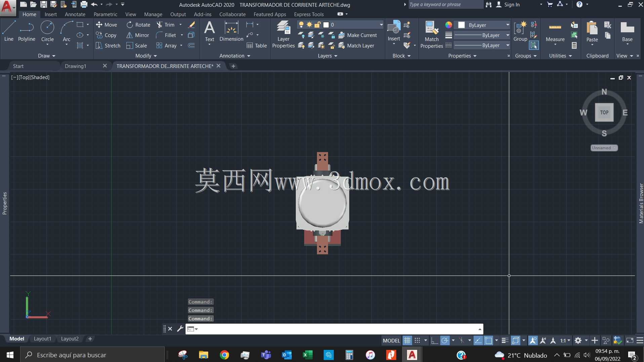
Task: Toggle lineweight display in status bar
Action: 505,340
